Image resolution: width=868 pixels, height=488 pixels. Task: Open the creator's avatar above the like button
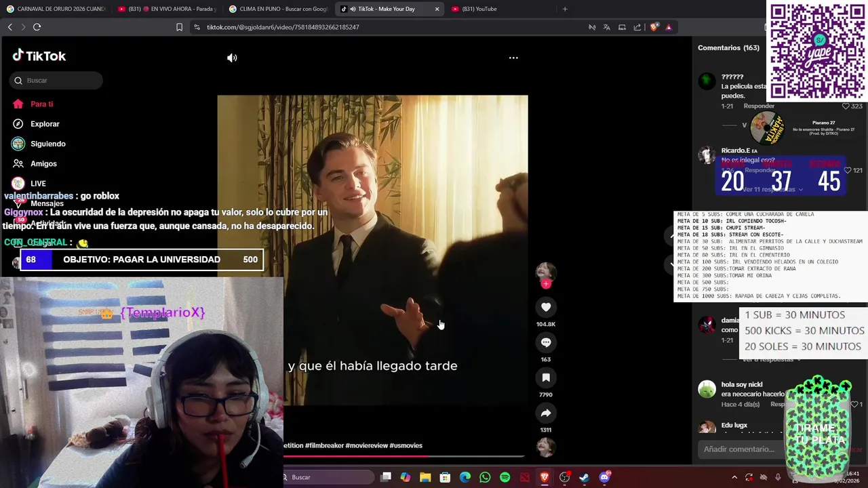546,271
